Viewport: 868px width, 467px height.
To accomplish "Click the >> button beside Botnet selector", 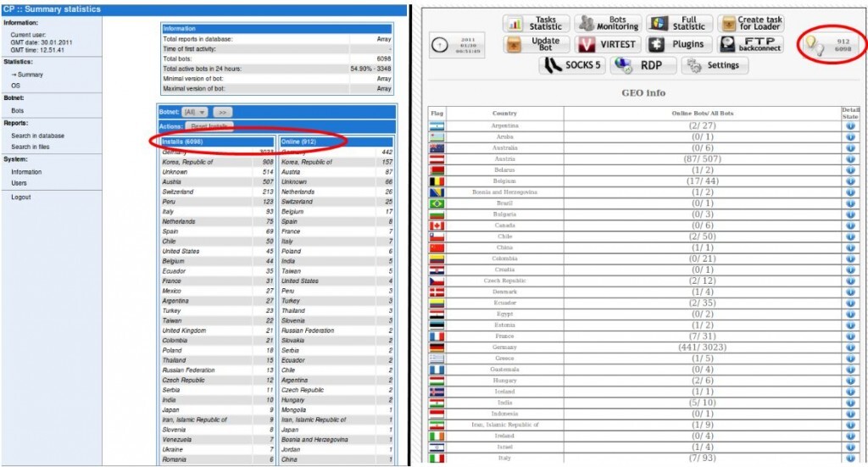I will 222,113.
